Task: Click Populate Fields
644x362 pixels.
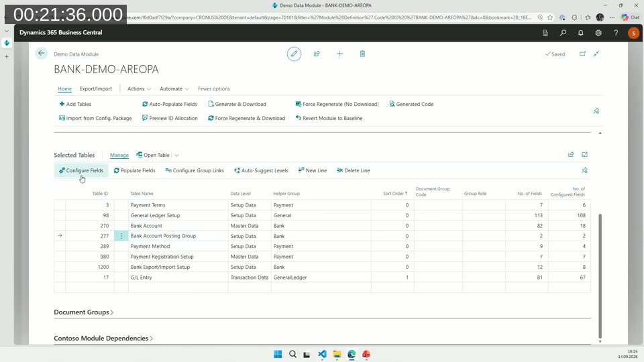Action: pyautogui.click(x=134, y=170)
